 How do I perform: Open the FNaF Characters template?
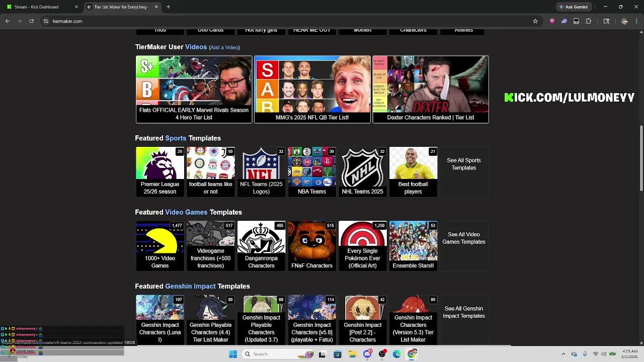pos(312,246)
